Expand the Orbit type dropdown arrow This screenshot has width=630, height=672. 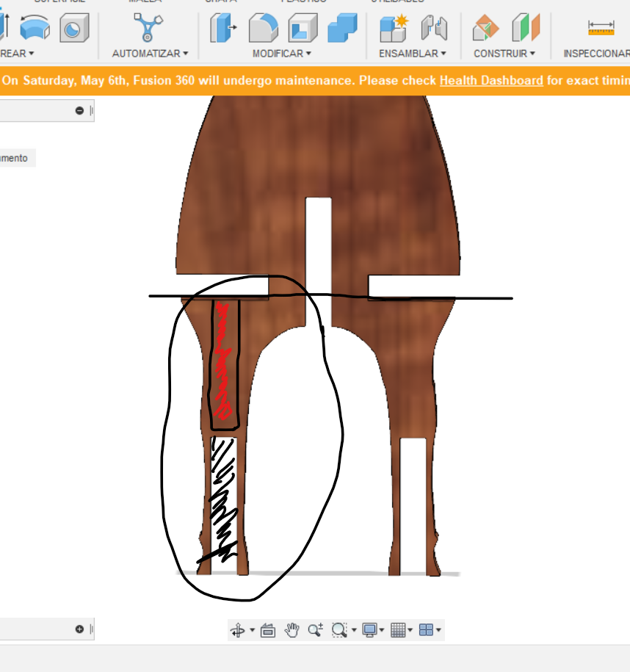pos(252,630)
